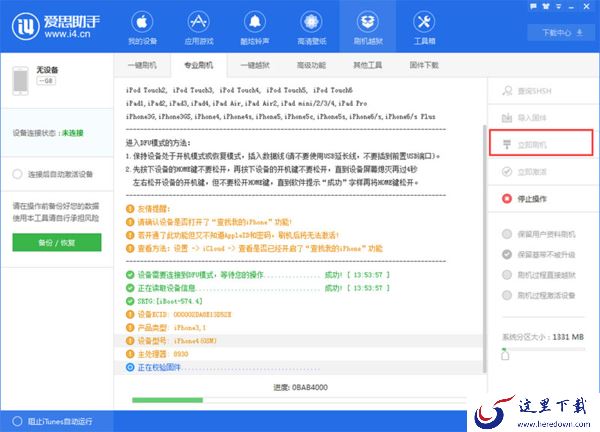
Task: Adjust 系统分区大小 partition size slider handle
Action: pos(505,354)
